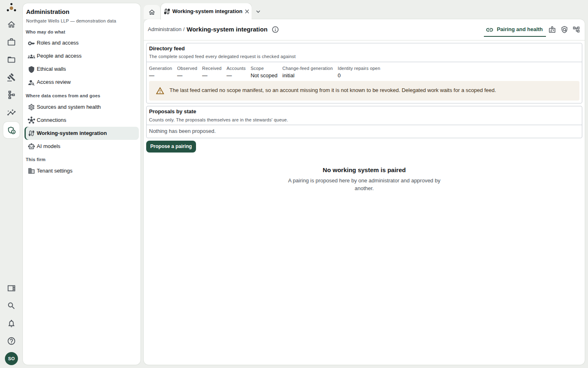Image resolution: width=588 pixels, height=368 pixels.
Task: Open AI models in the sidebar
Action: point(82,146)
